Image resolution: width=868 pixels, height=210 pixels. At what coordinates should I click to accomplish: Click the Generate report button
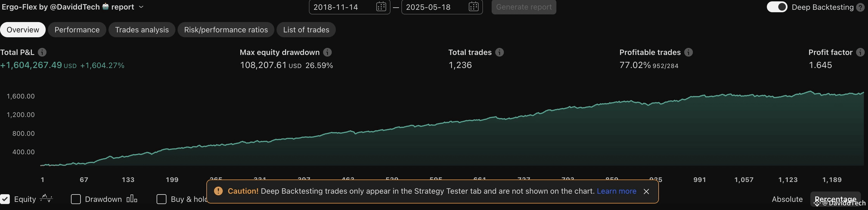[523, 7]
